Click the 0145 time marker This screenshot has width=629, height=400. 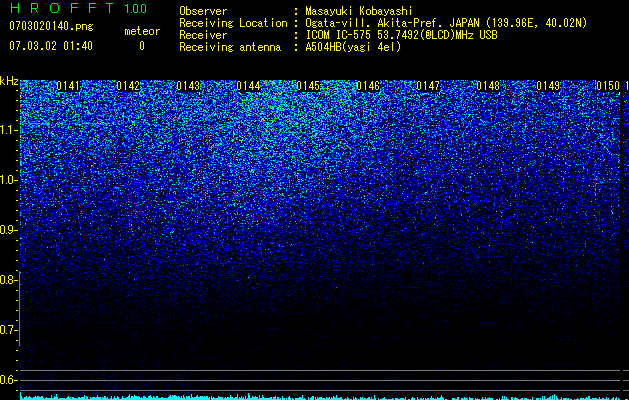[x=308, y=86]
